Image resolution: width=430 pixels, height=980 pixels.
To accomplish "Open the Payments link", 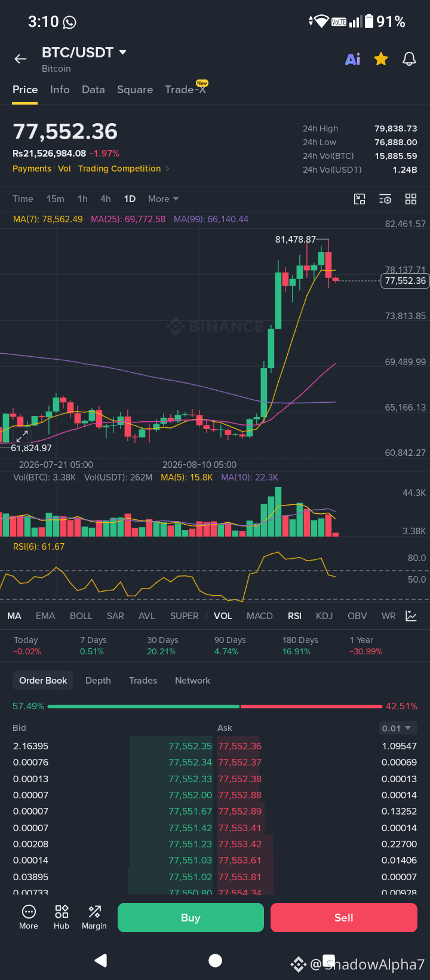I will click(32, 169).
